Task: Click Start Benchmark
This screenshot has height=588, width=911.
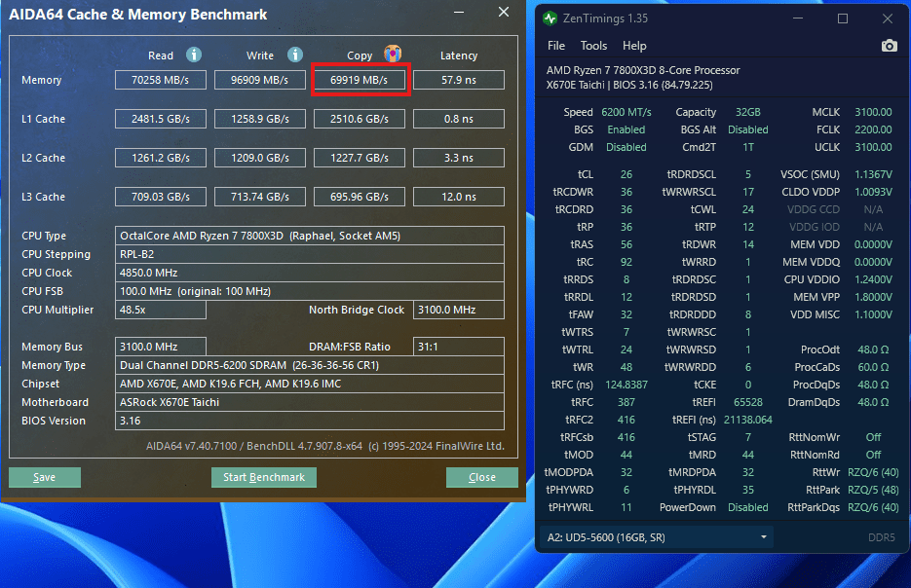Action: pos(264,477)
